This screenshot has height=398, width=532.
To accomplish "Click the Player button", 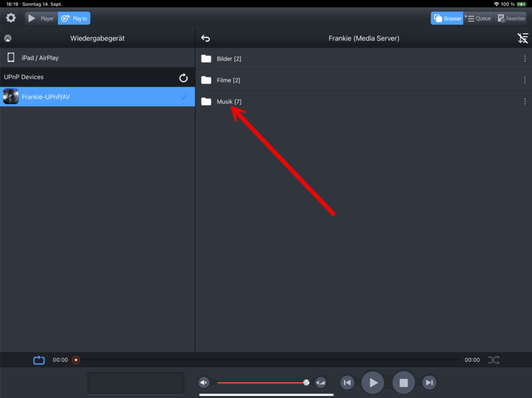I will coord(42,18).
